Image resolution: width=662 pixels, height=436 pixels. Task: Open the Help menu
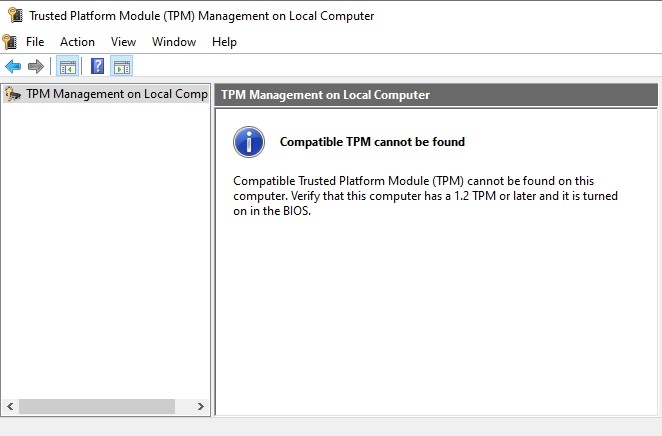[224, 42]
